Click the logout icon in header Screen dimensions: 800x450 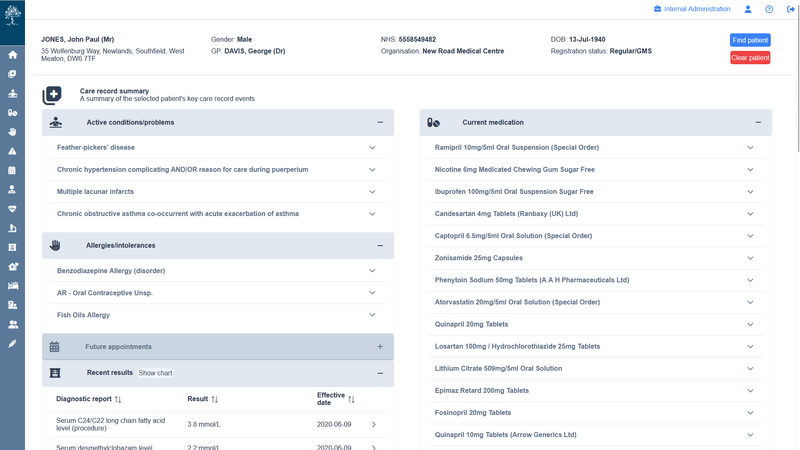point(791,9)
